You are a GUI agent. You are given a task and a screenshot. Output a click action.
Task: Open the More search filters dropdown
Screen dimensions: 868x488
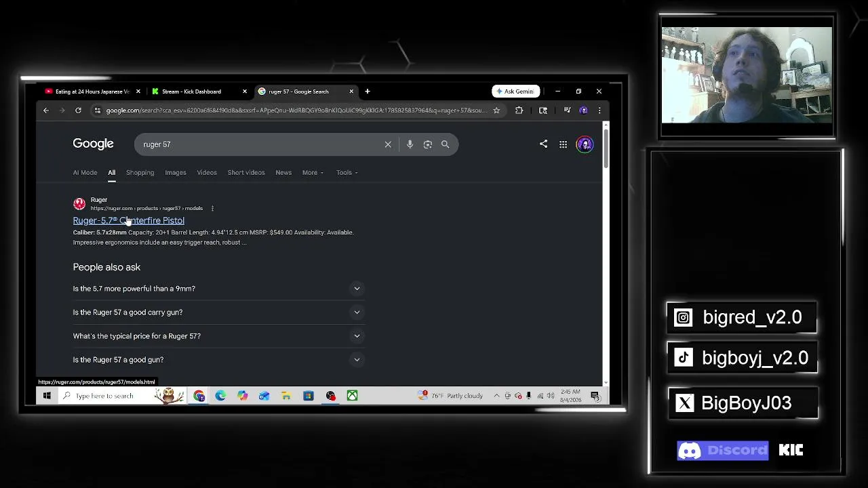[313, 172]
